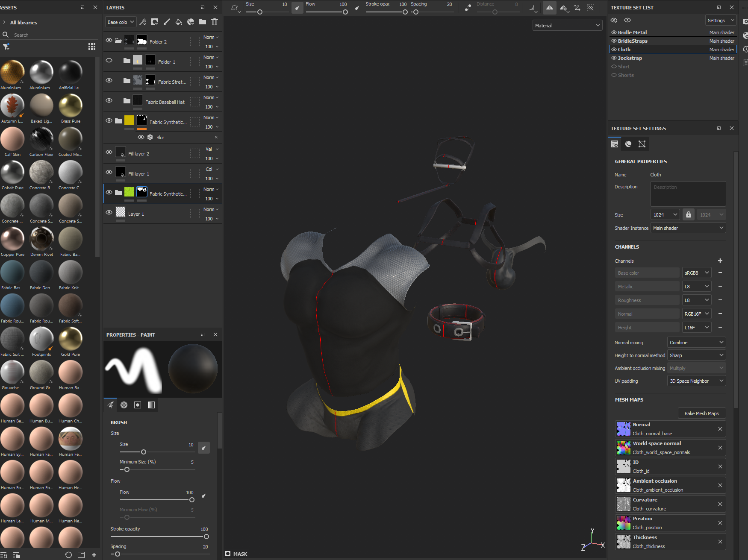Create a new folder in the Layers panel
Viewport: 748px width, 560px height.
pos(203,22)
